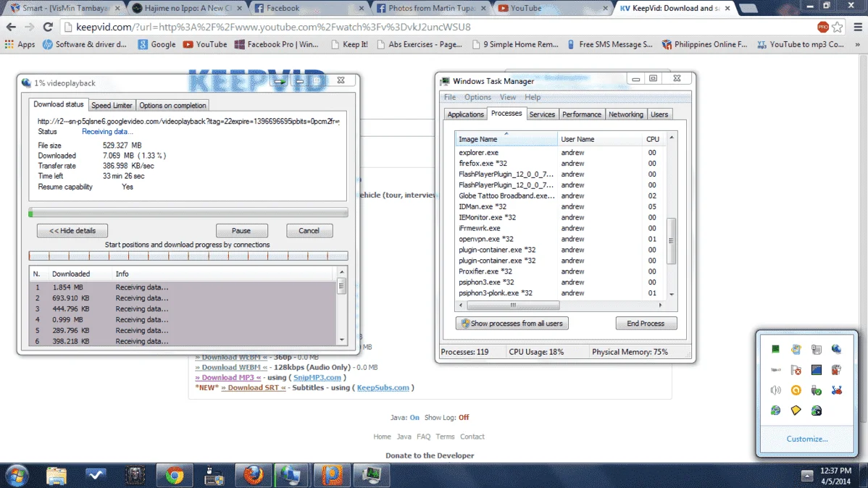Click IDM connections list scroll down arrow
The width and height of the screenshot is (868, 488).
341,340
